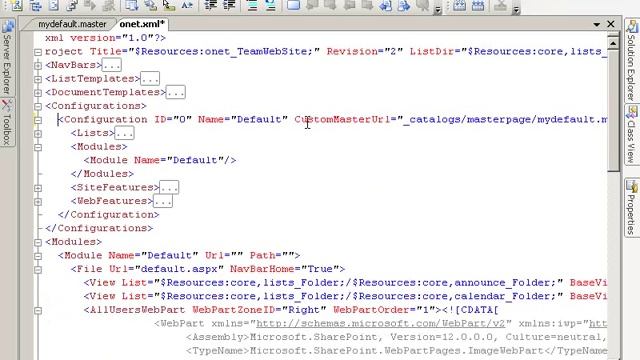This screenshot has width=640, height=360.
Task: Expand the Lists collapsed node
Action: (x=38, y=134)
